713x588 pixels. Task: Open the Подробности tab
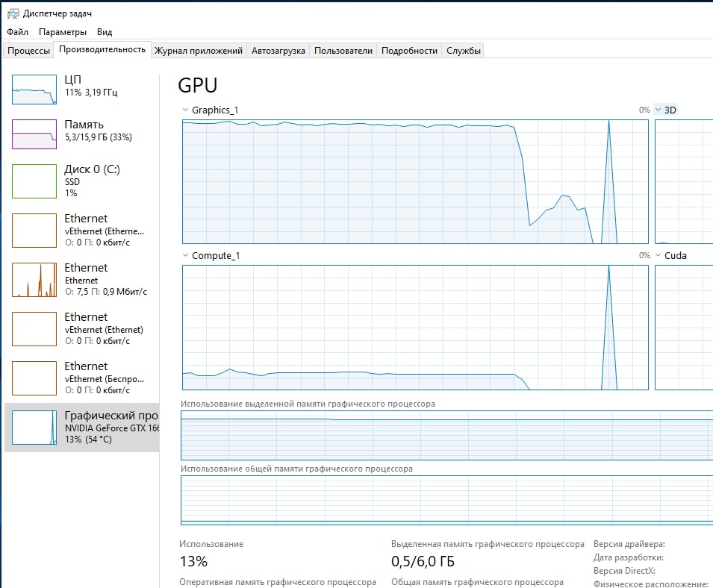[409, 51]
